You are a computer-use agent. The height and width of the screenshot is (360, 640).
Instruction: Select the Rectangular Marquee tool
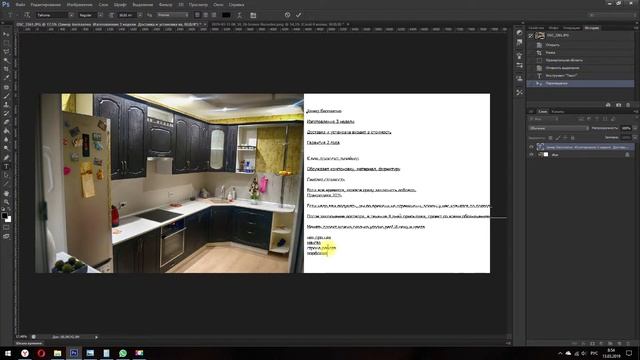coord(6,43)
